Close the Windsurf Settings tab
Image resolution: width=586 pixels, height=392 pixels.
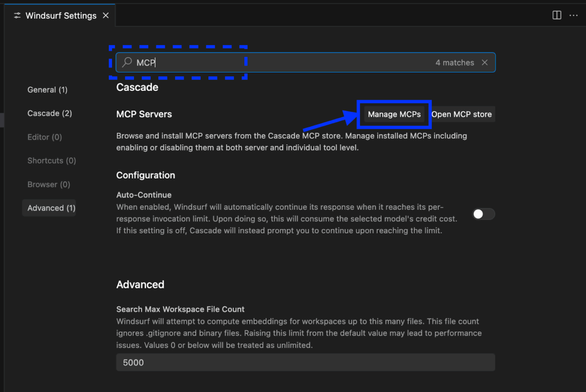[x=105, y=16]
